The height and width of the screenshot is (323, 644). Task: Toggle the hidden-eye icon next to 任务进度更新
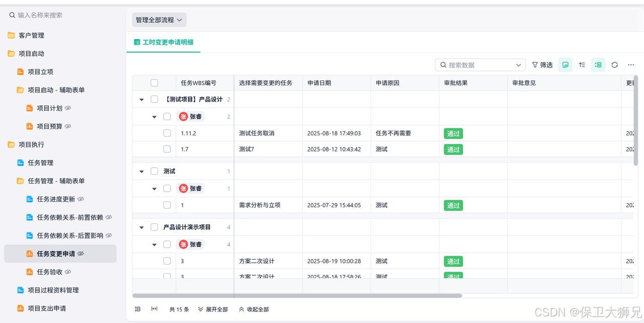[x=80, y=199]
